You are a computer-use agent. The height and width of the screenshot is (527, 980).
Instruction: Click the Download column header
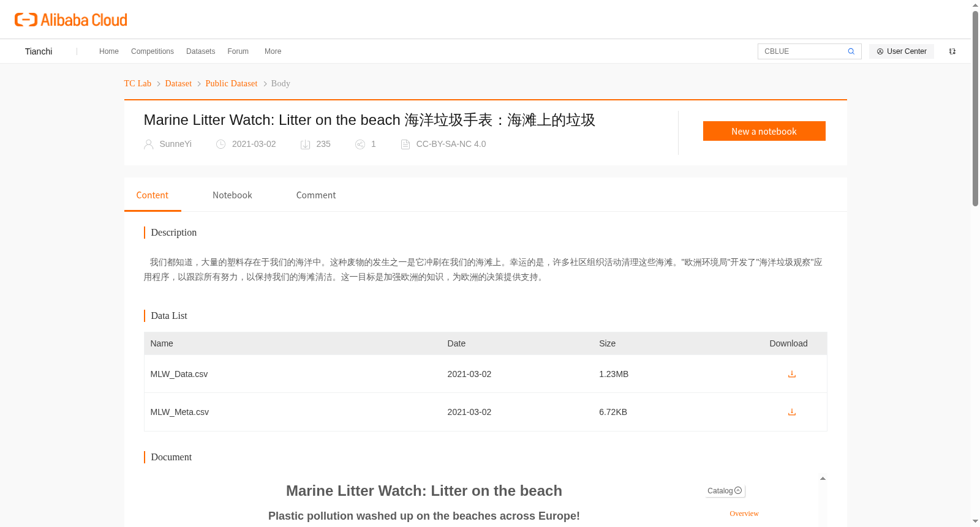pos(788,343)
